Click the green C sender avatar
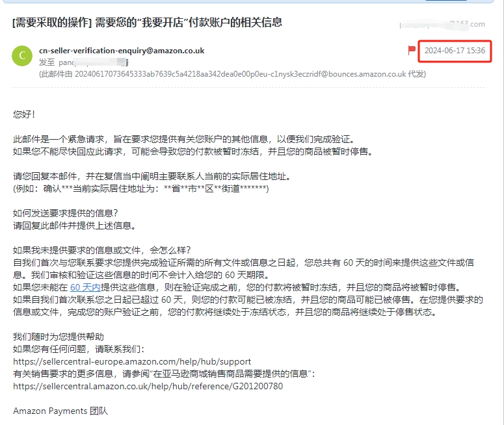Image resolution: width=504 pixels, height=425 pixels. click(x=22, y=56)
